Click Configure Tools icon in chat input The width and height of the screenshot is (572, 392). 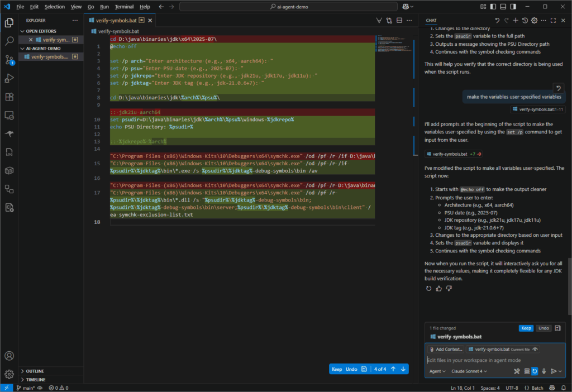517,371
